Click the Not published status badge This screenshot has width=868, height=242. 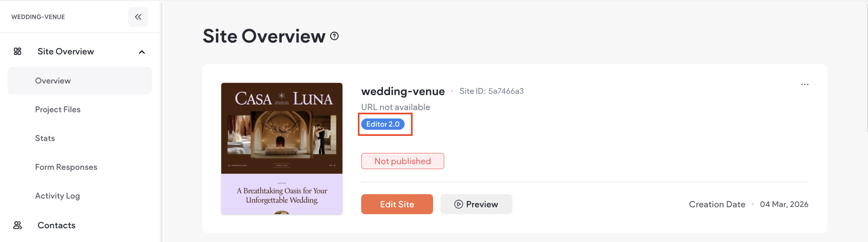point(402,161)
